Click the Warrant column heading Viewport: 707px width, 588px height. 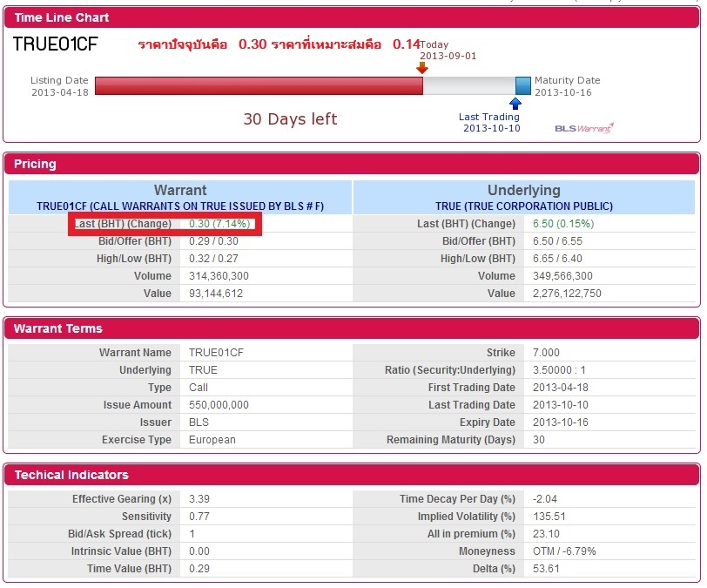point(180,190)
